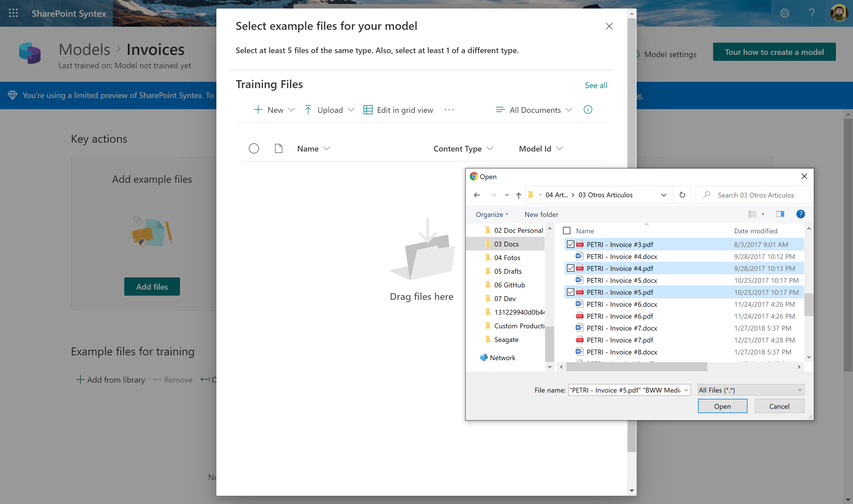Click the File name input field
The image size is (853, 504).
click(x=625, y=390)
